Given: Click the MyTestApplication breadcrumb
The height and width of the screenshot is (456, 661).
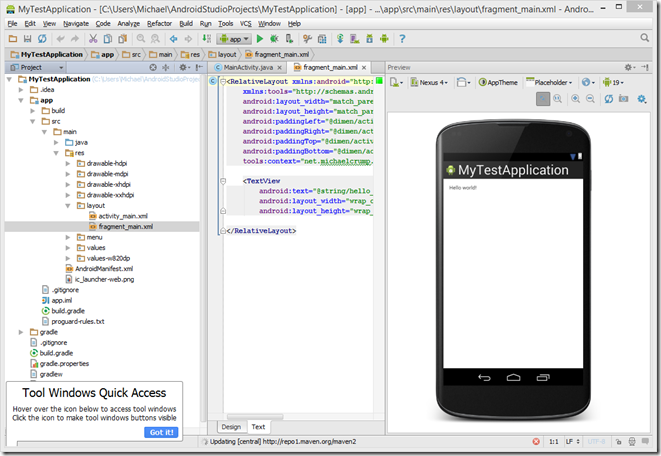Looking at the screenshot, I should point(47,54).
